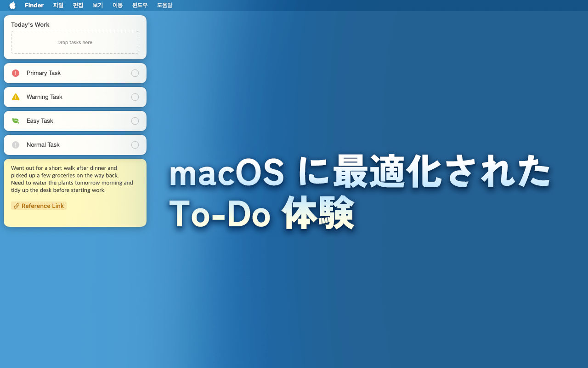Click the gray Normal Task priority icon
The height and width of the screenshot is (368, 588).
tap(16, 145)
